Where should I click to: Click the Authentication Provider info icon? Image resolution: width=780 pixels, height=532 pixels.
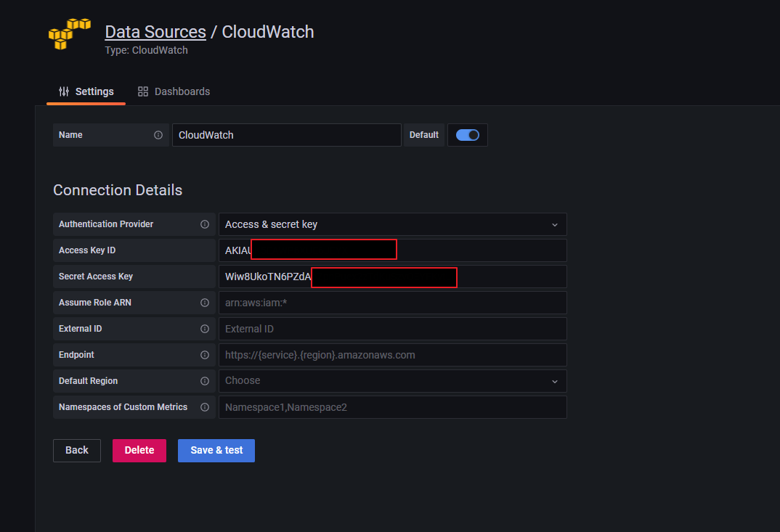[x=205, y=224]
